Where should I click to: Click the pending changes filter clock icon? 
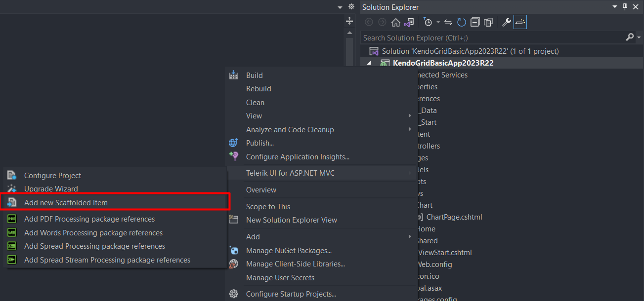point(428,22)
